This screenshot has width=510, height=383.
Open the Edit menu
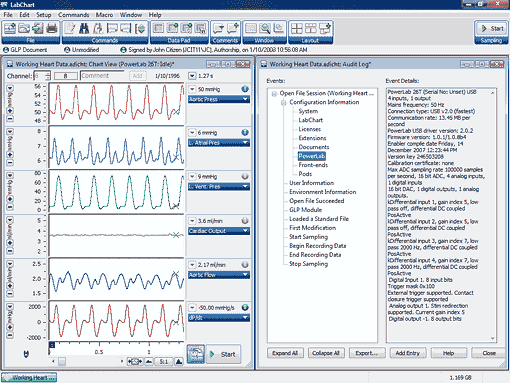24,15
